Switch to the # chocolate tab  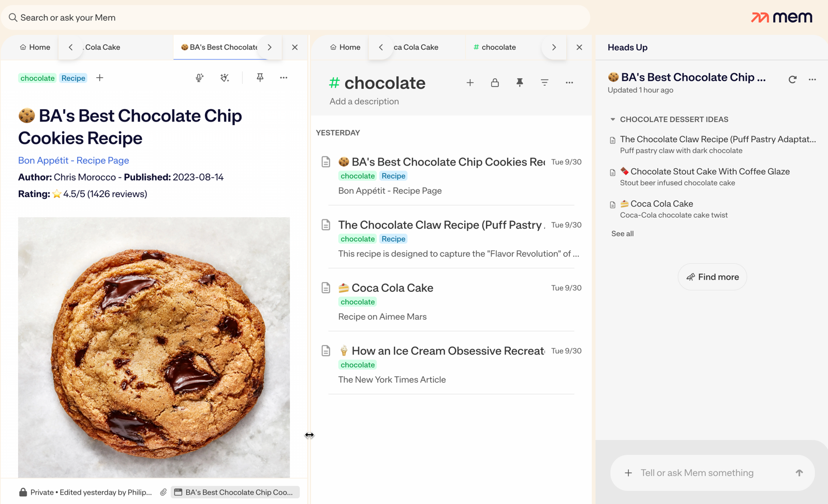495,47
